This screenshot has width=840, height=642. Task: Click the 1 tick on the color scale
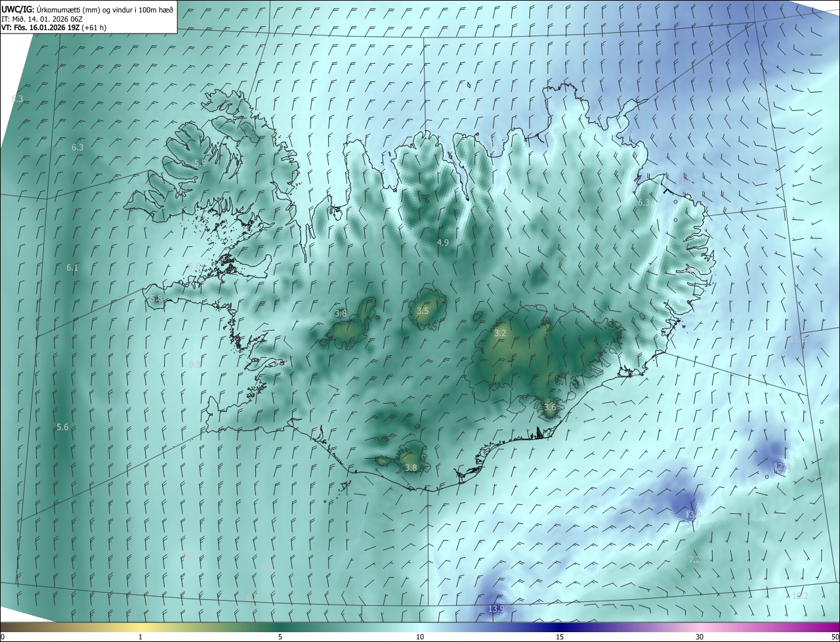tap(140, 637)
